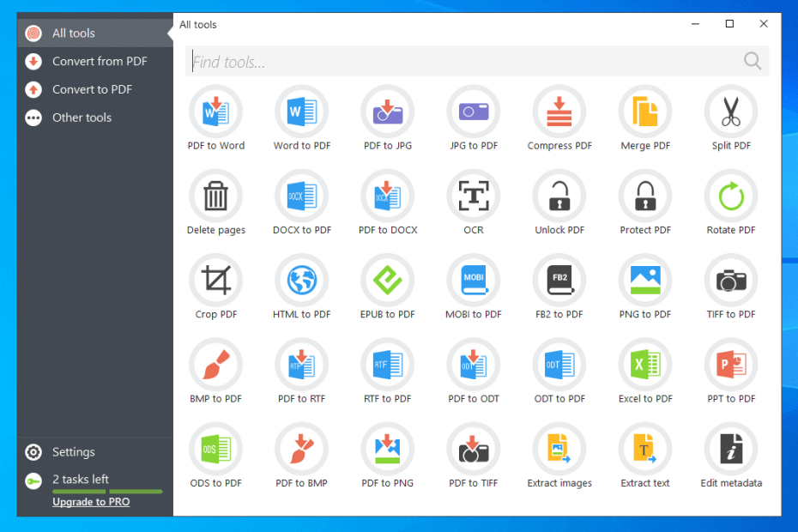
Task: Select the Protect PDF padlock icon
Action: [645, 196]
